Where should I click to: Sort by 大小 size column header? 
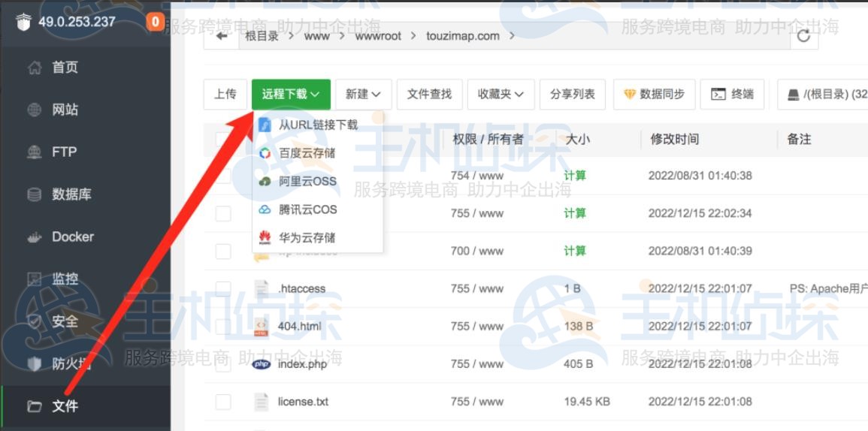pos(577,139)
